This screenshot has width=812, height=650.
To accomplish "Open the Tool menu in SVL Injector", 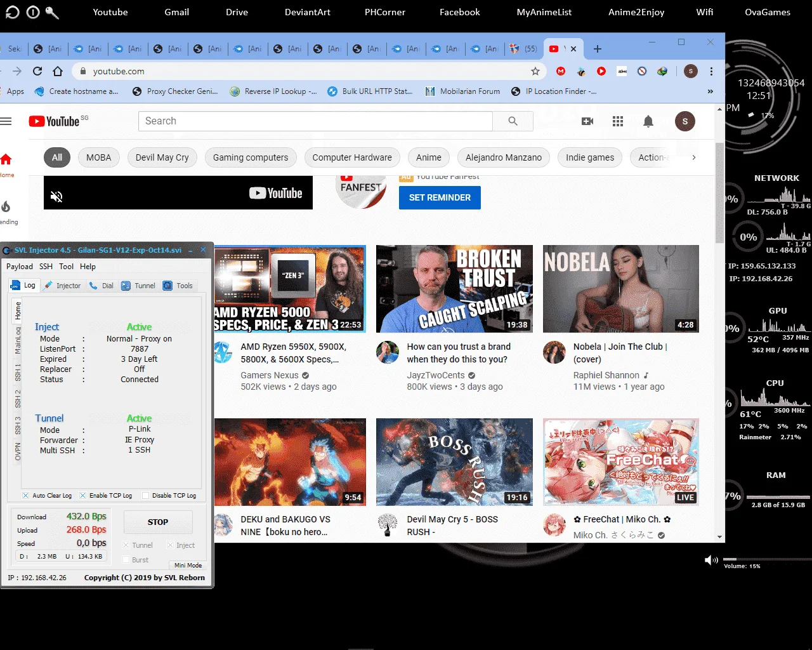I will click(x=67, y=267).
